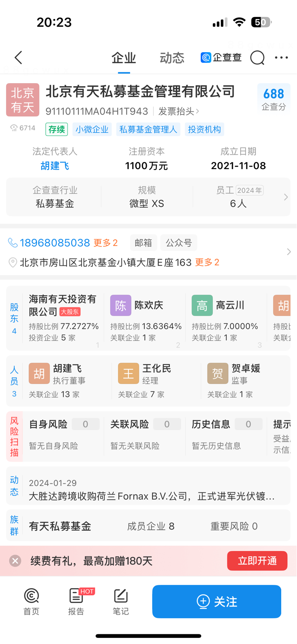Show 更多2 addresses

tap(207, 263)
